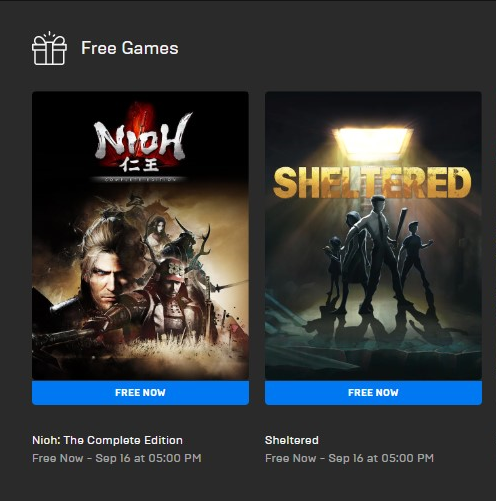This screenshot has width=496, height=501.
Task: Click the glowing hatch in Sheltered artwork
Action: click(373, 143)
